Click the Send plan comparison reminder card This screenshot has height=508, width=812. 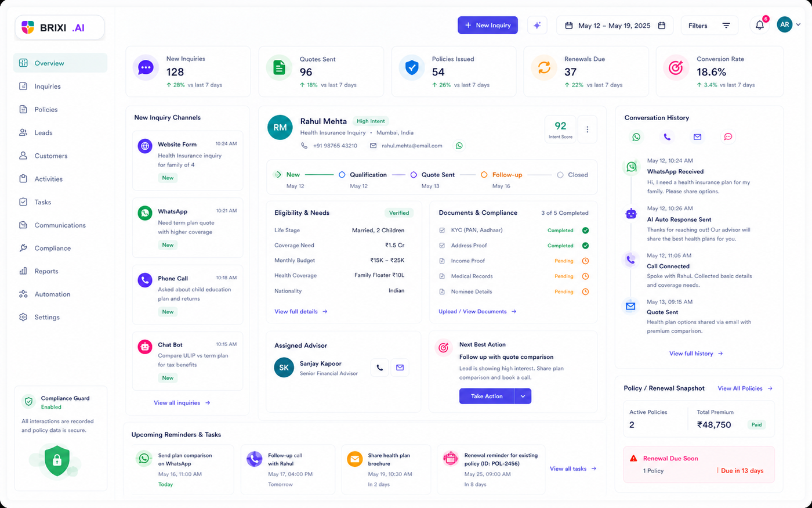click(x=183, y=470)
